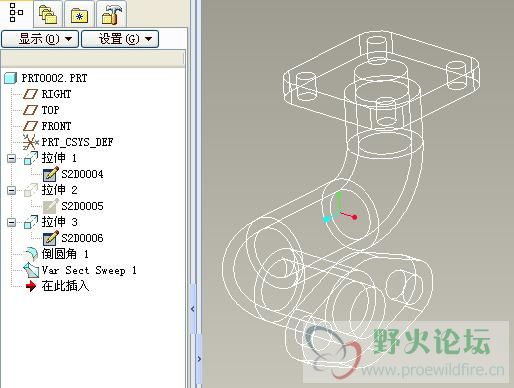The width and height of the screenshot is (514, 388).
Task: Open the Connections hammer tab
Action: pyautogui.click(x=111, y=15)
